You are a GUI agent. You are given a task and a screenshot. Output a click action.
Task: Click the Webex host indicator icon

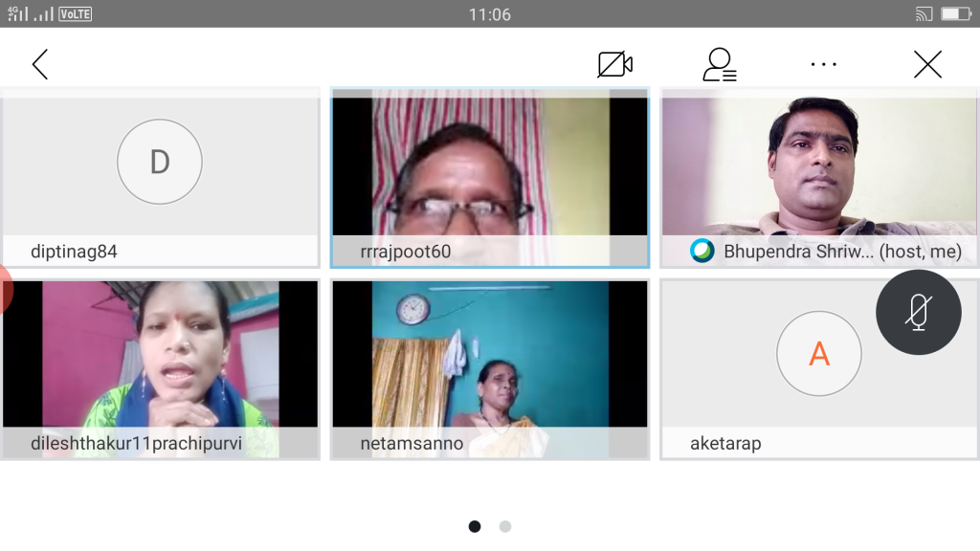coord(702,251)
